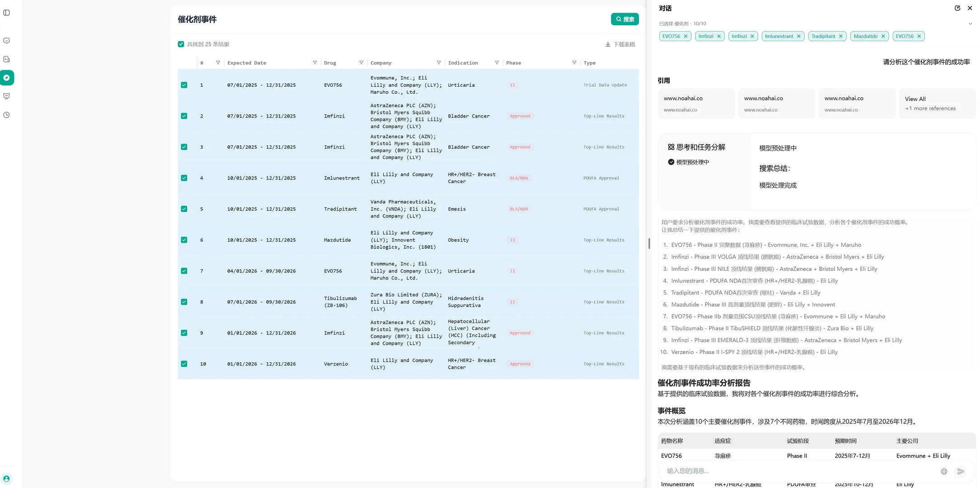
Task: Close the 对话 panel
Action: pyautogui.click(x=970, y=8)
